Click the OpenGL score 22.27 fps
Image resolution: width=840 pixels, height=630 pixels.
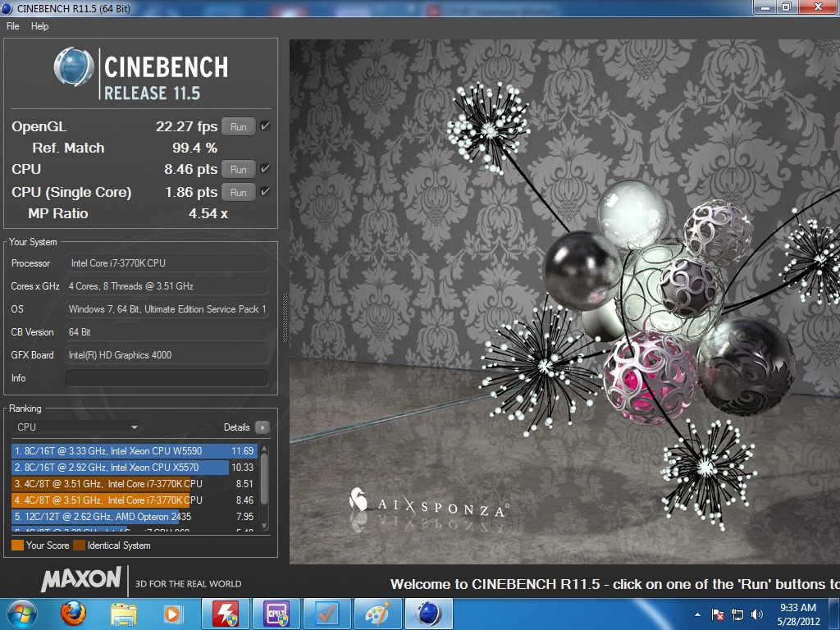[x=186, y=127]
